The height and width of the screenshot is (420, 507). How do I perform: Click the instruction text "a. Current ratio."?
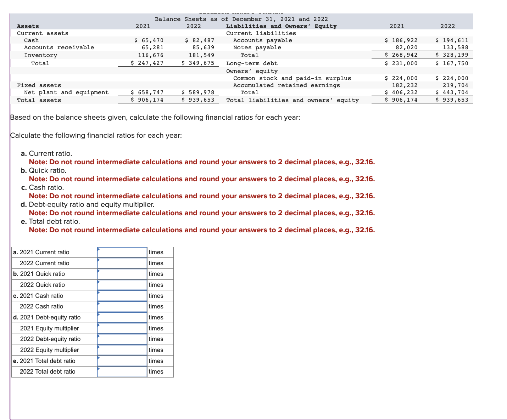46,153
